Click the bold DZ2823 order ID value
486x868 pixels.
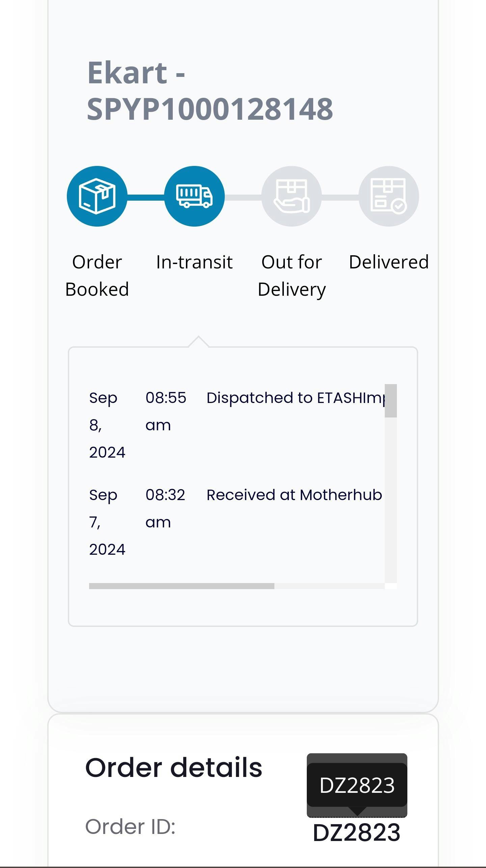[x=357, y=833]
